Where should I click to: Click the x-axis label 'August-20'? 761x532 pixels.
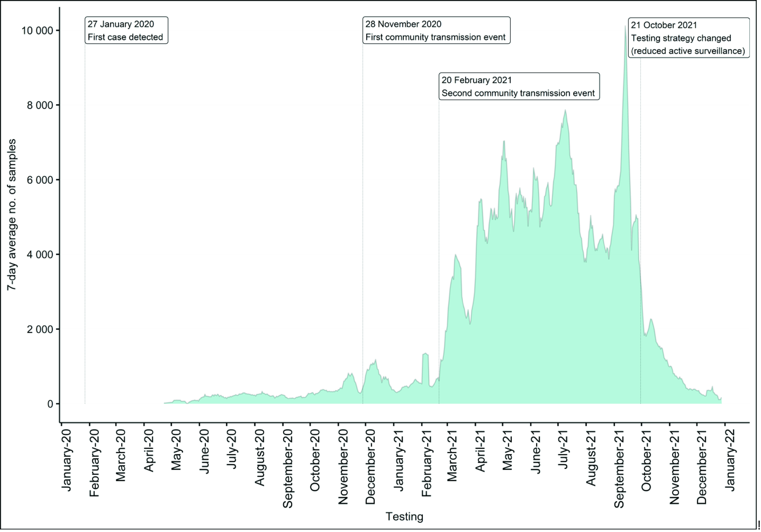click(x=260, y=457)
